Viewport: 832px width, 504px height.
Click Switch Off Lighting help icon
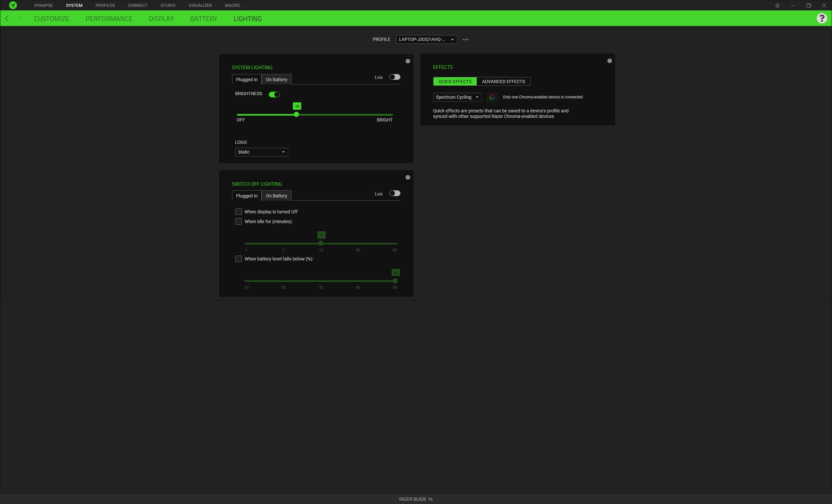(408, 178)
